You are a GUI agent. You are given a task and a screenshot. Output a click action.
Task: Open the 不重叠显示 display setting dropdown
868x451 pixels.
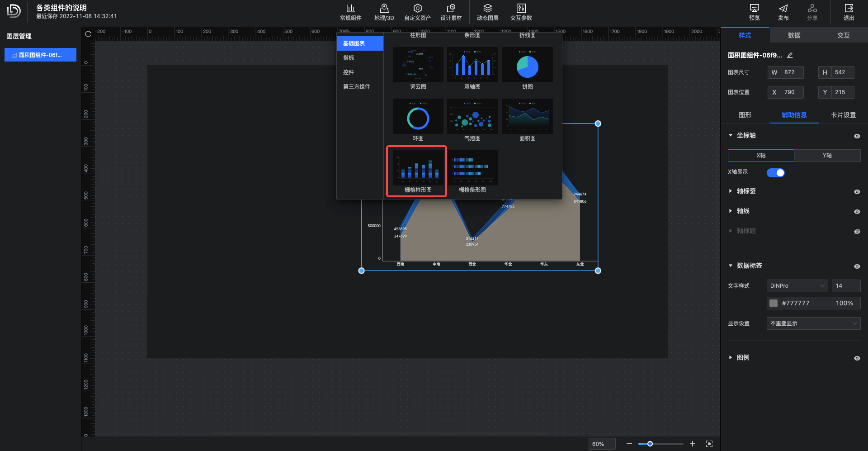pyautogui.click(x=813, y=323)
